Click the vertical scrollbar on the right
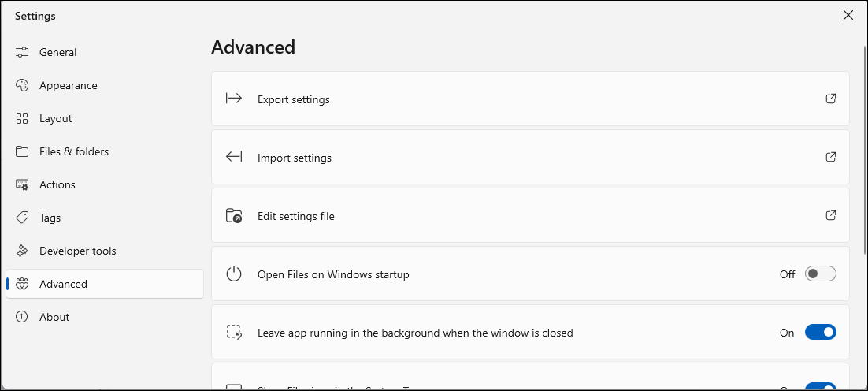The image size is (868, 391). click(864, 150)
